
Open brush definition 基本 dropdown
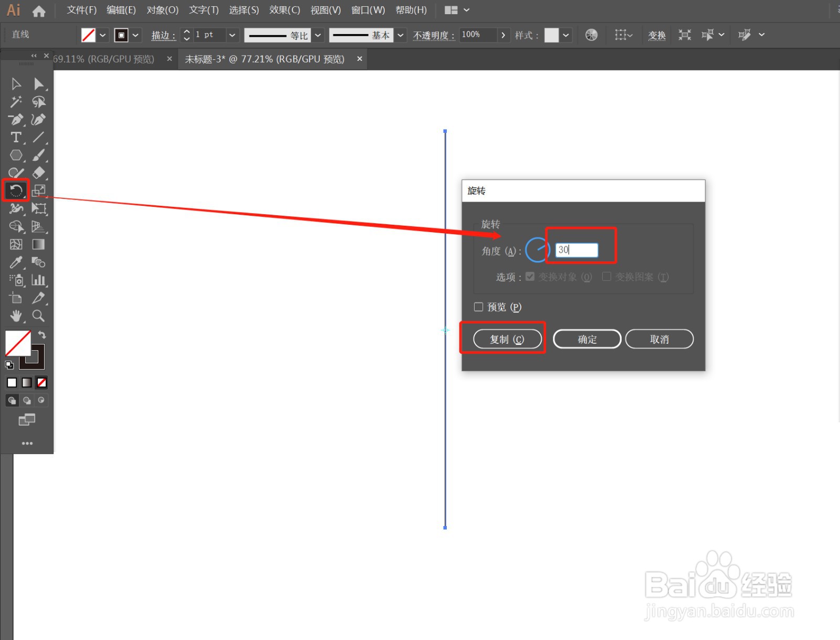(401, 35)
